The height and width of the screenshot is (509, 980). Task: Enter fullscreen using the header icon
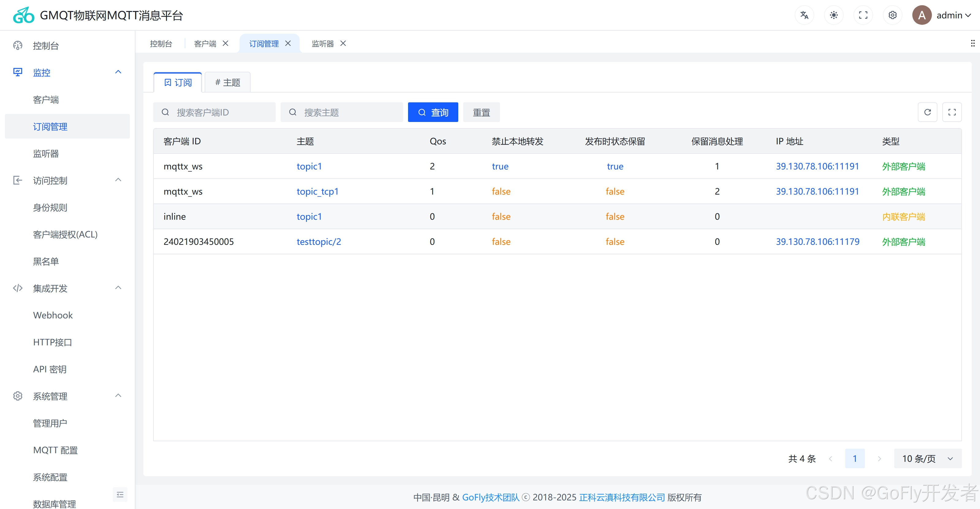click(863, 15)
